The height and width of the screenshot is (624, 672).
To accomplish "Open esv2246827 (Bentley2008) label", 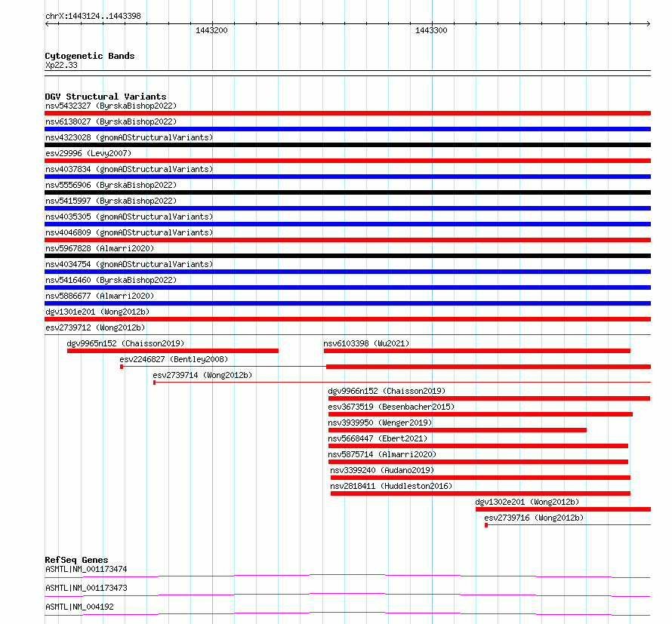I will point(174,359).
